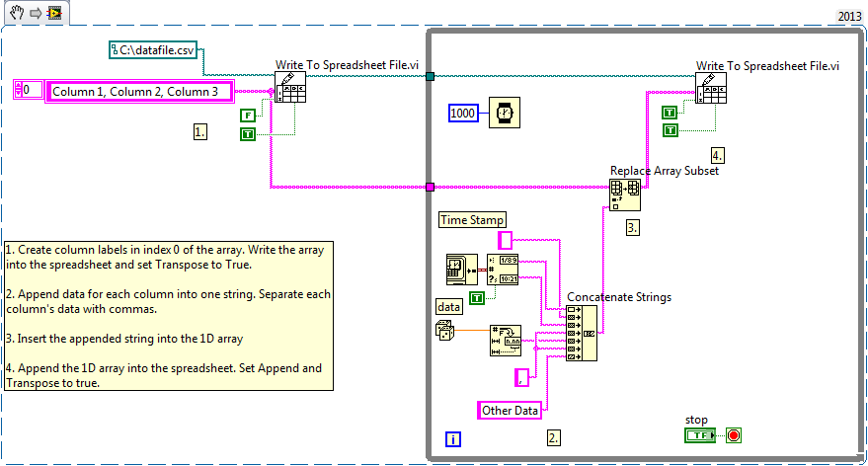
Task: Select the Replace Array Subset node
Action: coord(625,194)
